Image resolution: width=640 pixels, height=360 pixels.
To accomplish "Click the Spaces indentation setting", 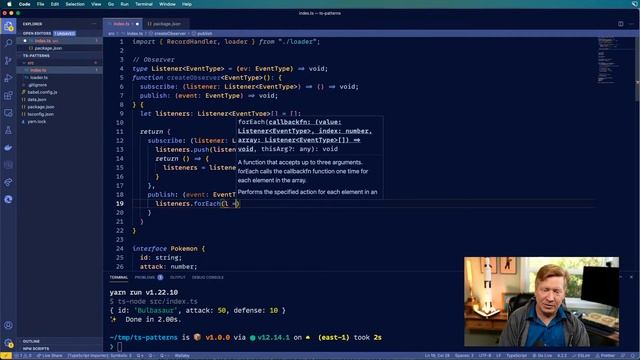I will click(x=464, y=356).
